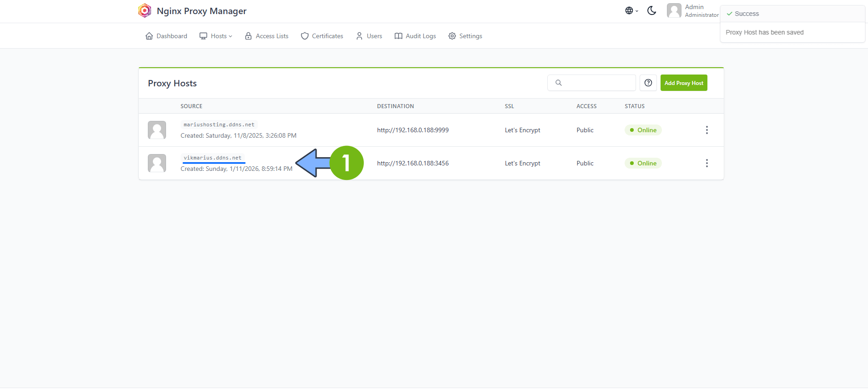Go to the Dashboard page
The height and width of the screenshot is (389, 868).
click(x=166, y=36)
